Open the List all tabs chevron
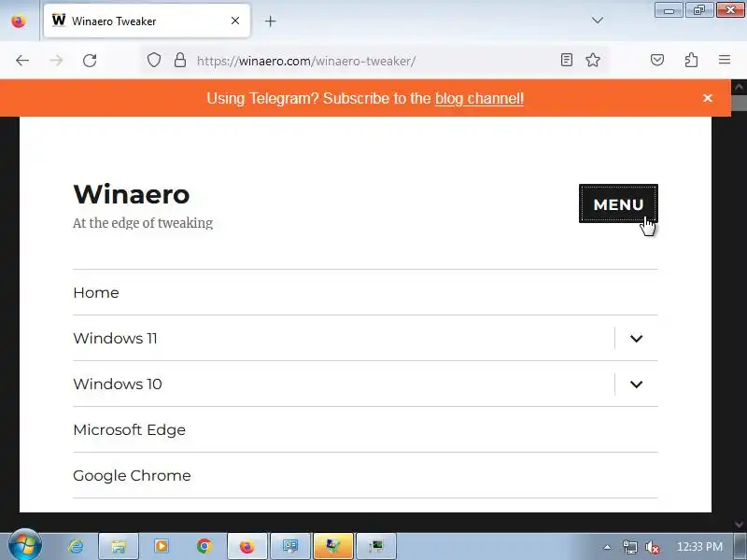 point(597,21)
